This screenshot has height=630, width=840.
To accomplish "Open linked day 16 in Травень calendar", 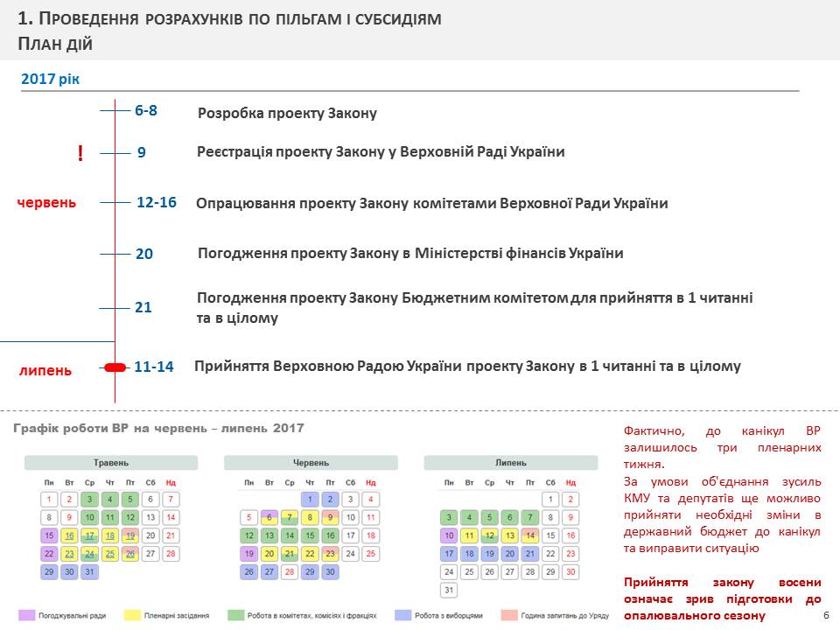I will click(x=69, y=535).
